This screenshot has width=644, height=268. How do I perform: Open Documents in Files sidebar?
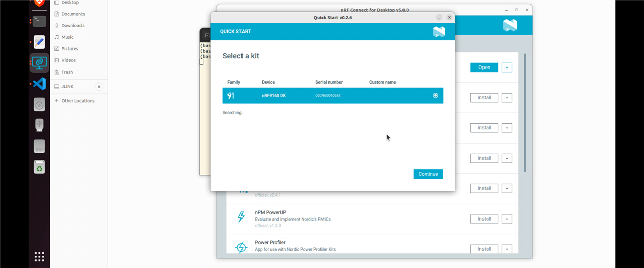coord(73,14)
